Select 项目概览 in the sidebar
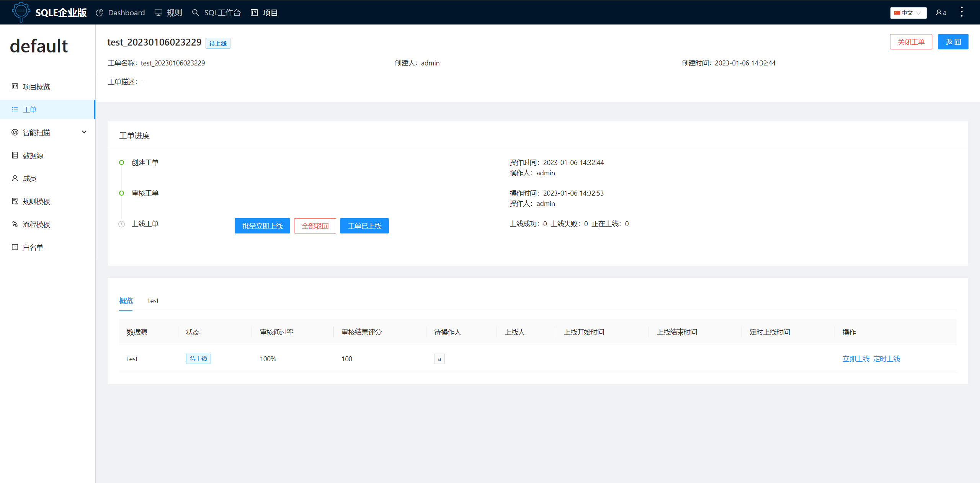The width and height of the screenshot is (980, 483). pos(37,86)
